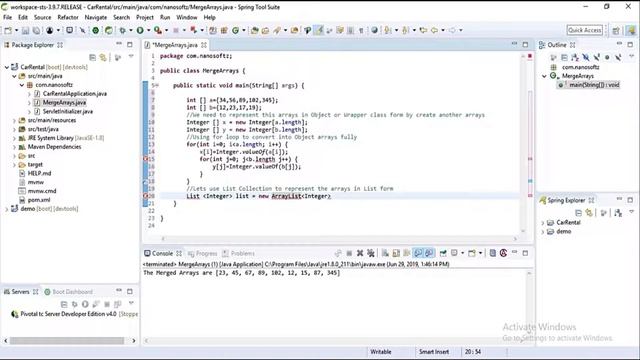
Task: Click the error marker on line 20 gutter
Action: coord(146,196)
